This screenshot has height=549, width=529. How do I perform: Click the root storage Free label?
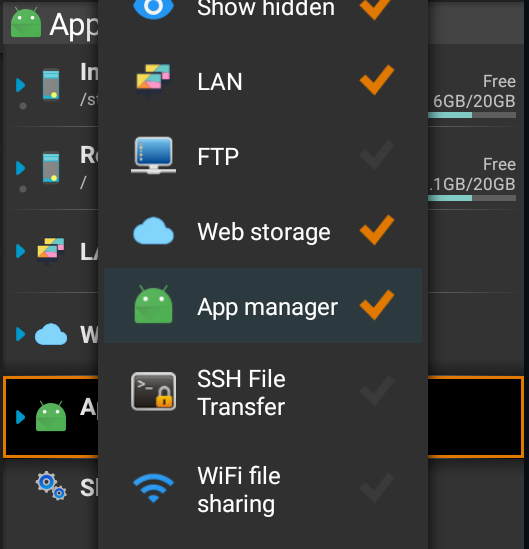[499, 164]
